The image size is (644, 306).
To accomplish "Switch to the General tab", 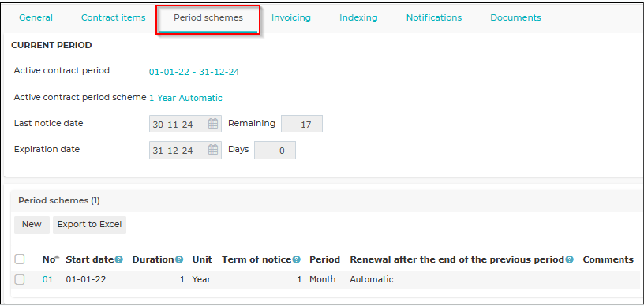I will pyautogui.click(x=36, y=17).
